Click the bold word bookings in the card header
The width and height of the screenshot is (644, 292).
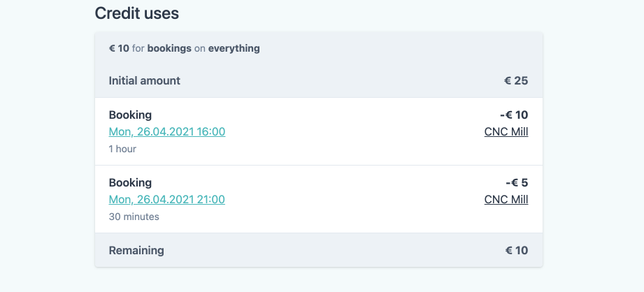click(x=169, y=48)
